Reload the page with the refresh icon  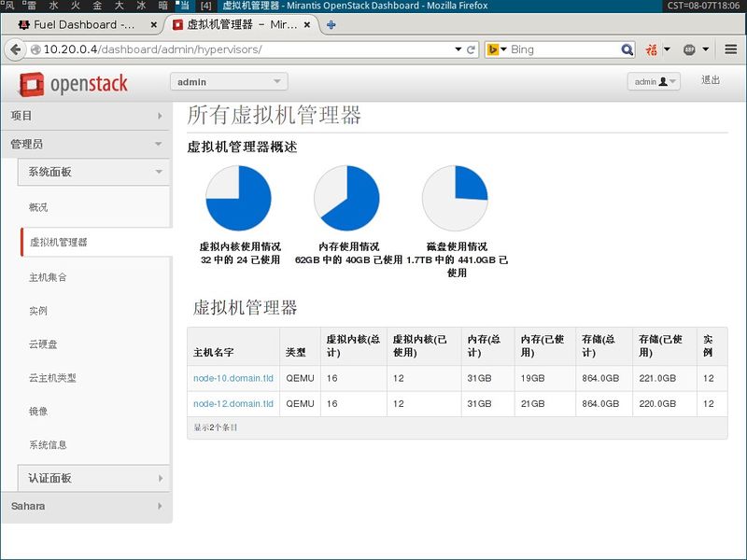472,49
